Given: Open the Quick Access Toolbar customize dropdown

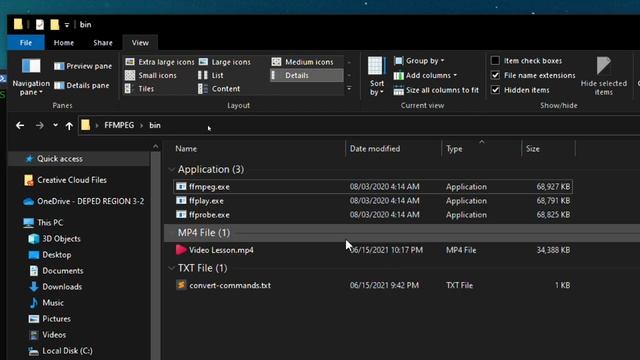Looking at the screenshot, I should click(x=67, y=25).
